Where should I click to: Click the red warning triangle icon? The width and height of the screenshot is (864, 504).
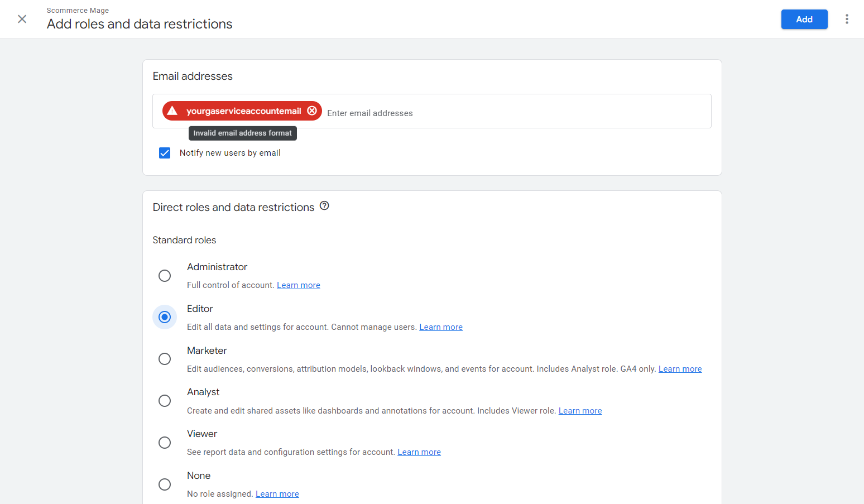pos(172,111)
